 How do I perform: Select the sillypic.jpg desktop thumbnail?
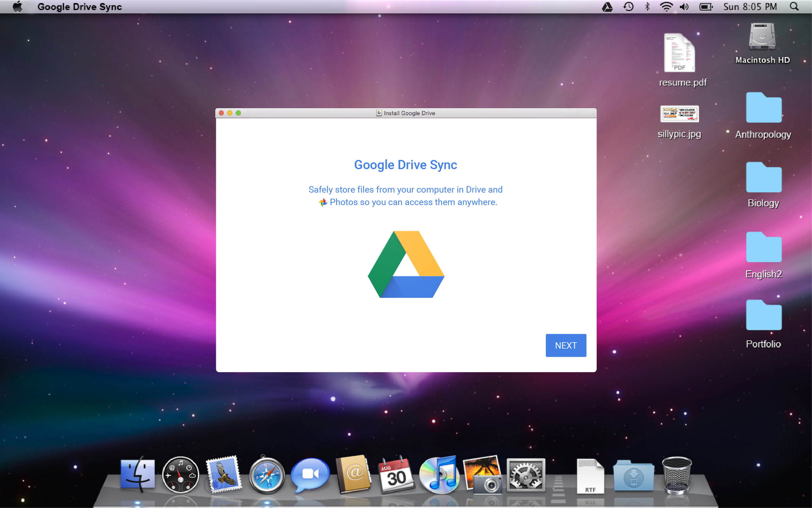click(x=679, y=114)
